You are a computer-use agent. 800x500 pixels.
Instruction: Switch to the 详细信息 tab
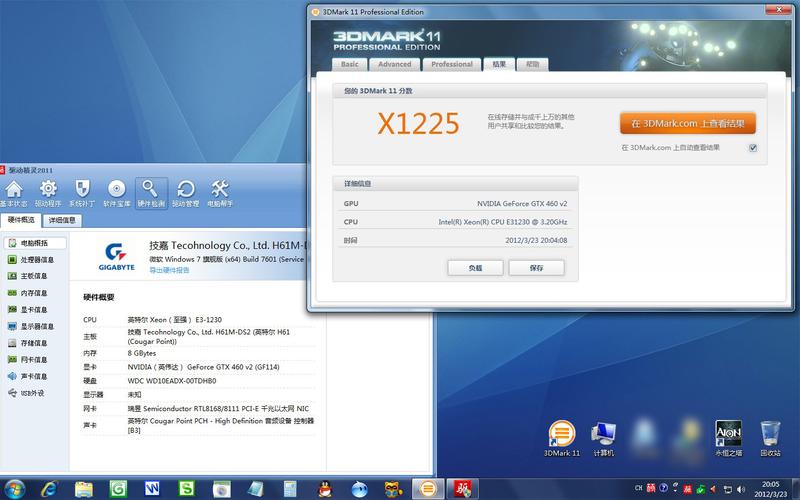pyautogui.click(x=62, y=220)
